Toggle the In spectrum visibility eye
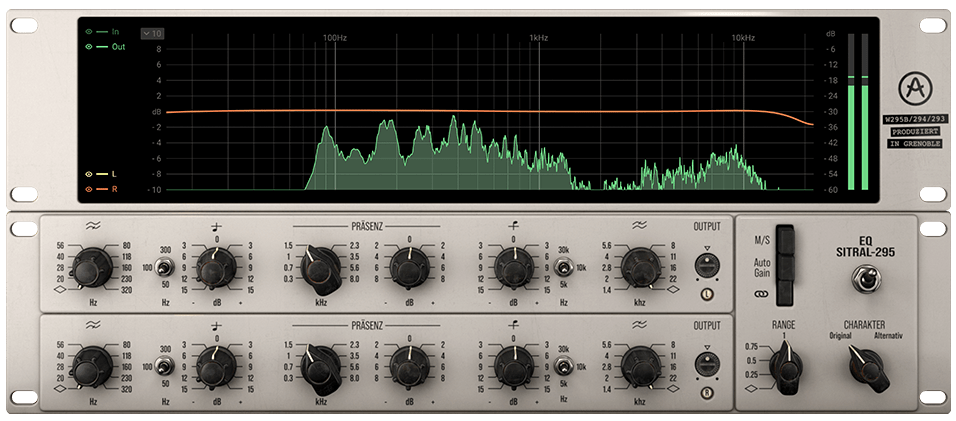This screenshot has height=421, width=956. [x=88, y=32]
